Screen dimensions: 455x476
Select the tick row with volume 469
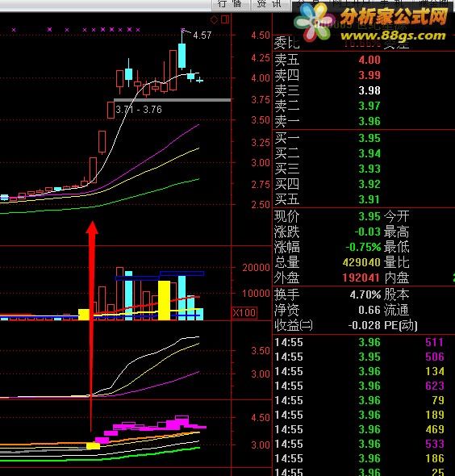coord(364,429)
